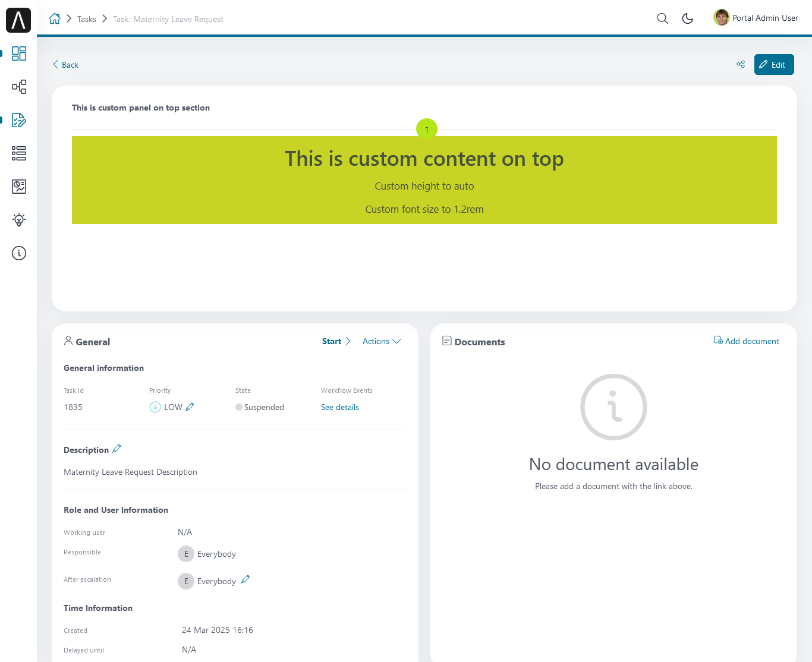The image size is (812, 662).
Task: Start the task
Action: click(x=336, y=341)
